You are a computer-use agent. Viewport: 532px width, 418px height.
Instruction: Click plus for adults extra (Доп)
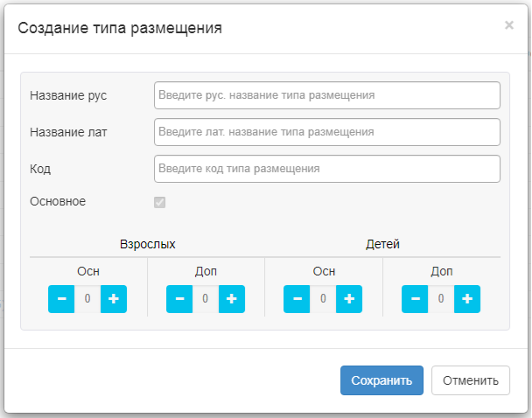click(232, 299)
